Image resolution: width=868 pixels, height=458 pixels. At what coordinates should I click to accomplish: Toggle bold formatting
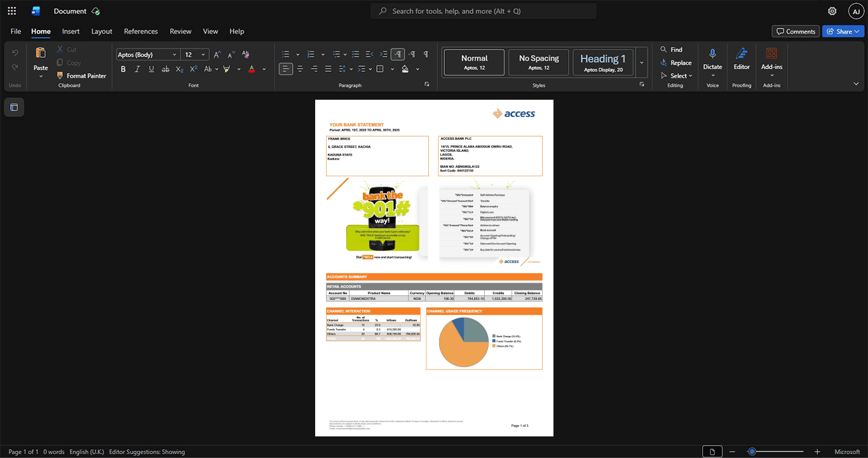click(123, 69)
